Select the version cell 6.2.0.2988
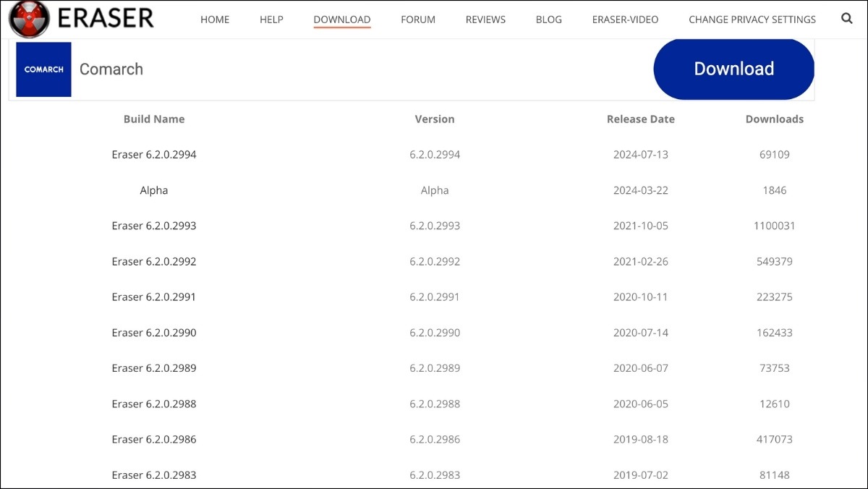The height and width of the screenshot is (489, 868). coord(435,404)
